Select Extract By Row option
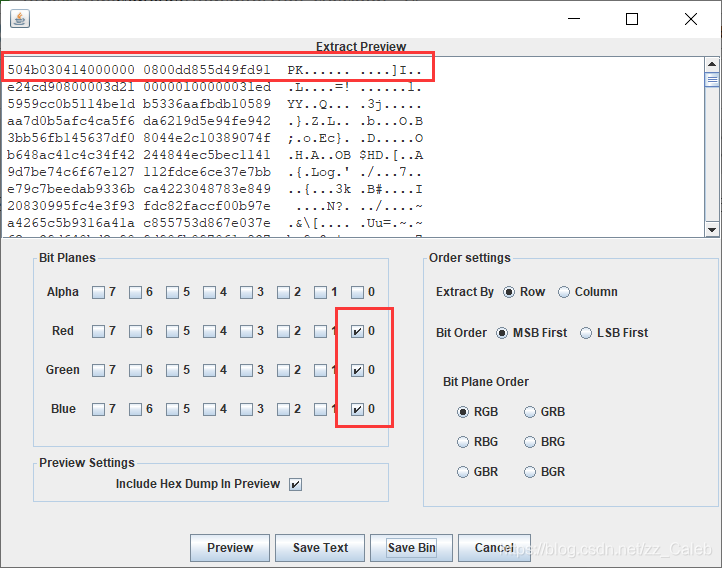Viewport: 722px width, 568px height. 509,292
